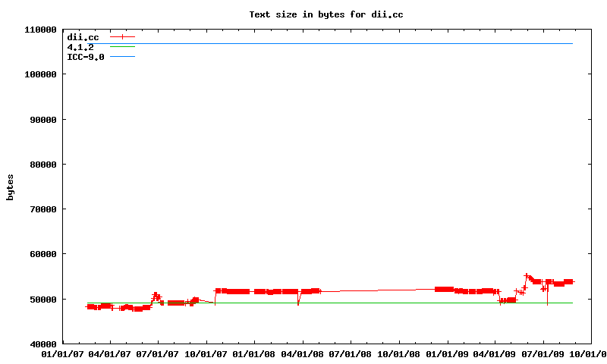Click the 110000 y-axis tick label
Viewport: 607px width, 364px height.
[x=39, y=30]
